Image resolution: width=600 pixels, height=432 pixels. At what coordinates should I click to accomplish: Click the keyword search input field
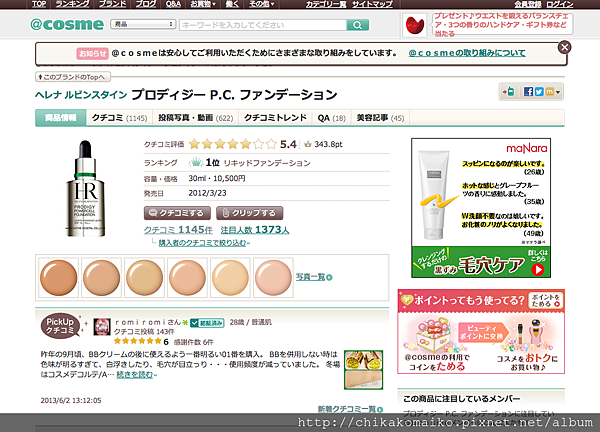(x=263, y=25)
